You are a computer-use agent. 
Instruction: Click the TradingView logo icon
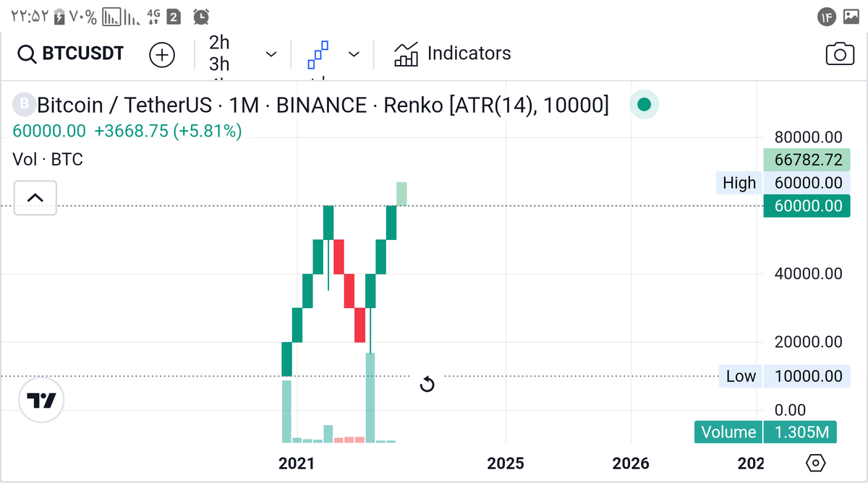coord(41,400)
